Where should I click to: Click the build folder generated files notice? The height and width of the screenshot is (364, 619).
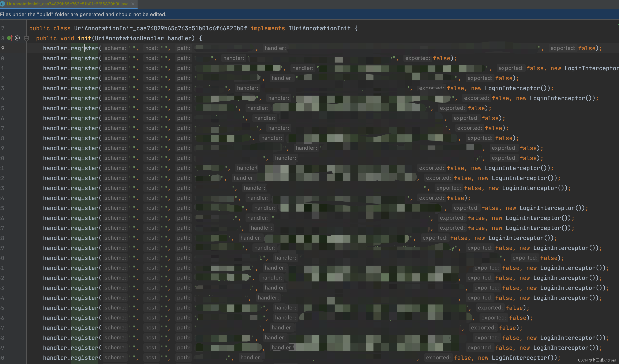click(83, 14)
